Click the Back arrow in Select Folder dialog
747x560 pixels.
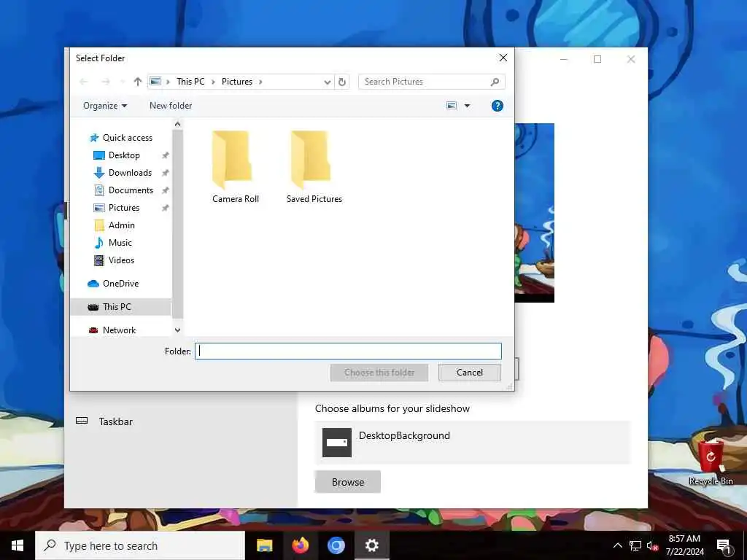(84, 82)
